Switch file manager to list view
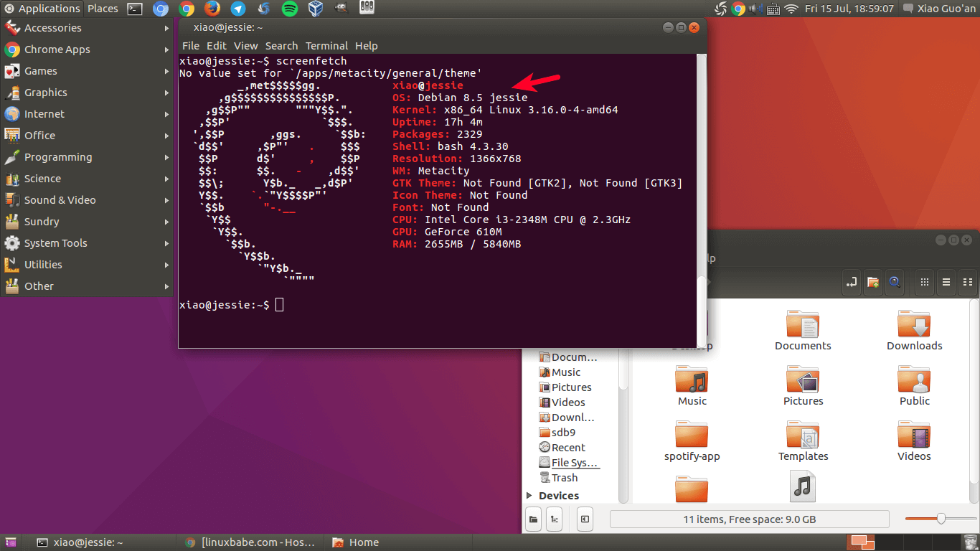The height and width of the screenshot is (551, 980). tap(946, 282)
